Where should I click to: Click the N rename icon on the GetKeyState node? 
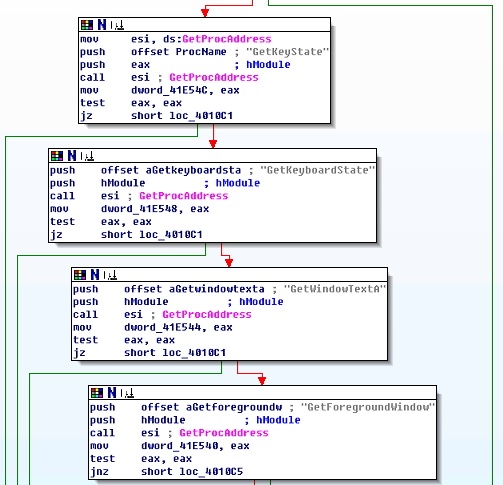pyautogui.click(x=102, y=25)
